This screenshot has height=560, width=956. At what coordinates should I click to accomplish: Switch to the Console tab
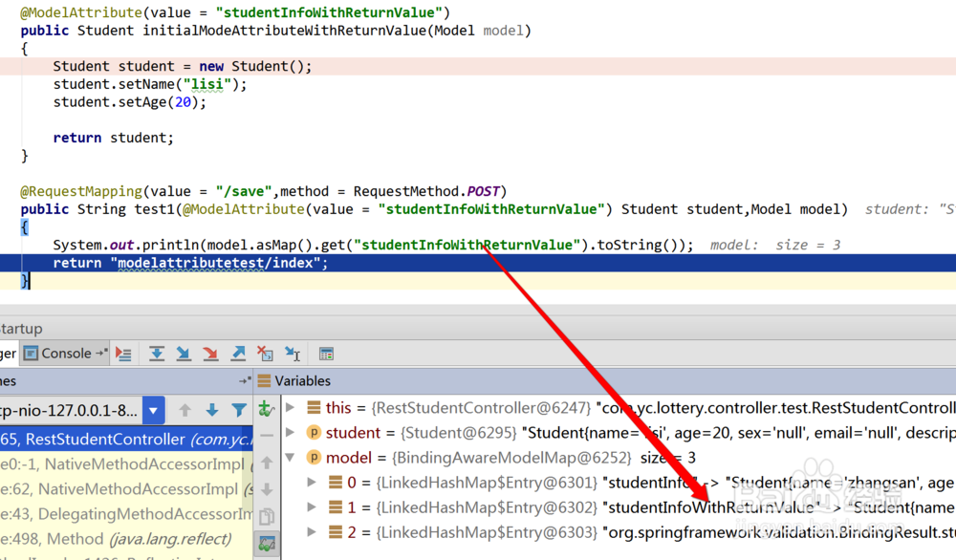click(66, 354)
